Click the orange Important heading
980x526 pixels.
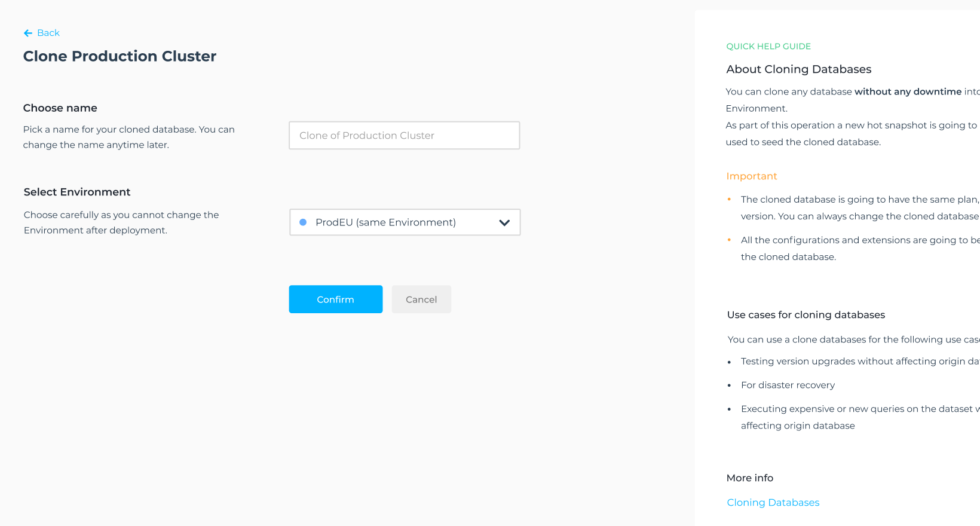tap(751, 176)
